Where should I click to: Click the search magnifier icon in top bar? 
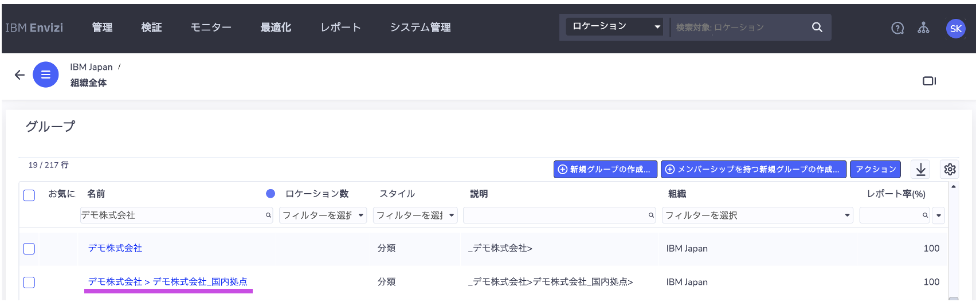(817, 27)
